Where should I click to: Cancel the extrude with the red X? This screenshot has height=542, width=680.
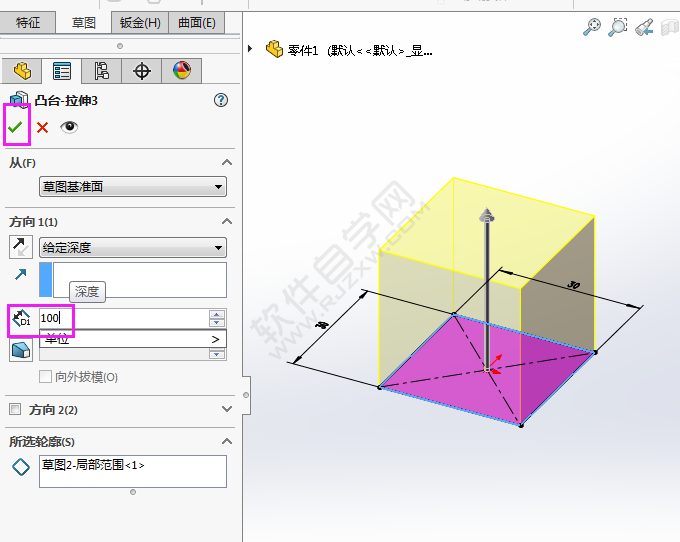42,127
